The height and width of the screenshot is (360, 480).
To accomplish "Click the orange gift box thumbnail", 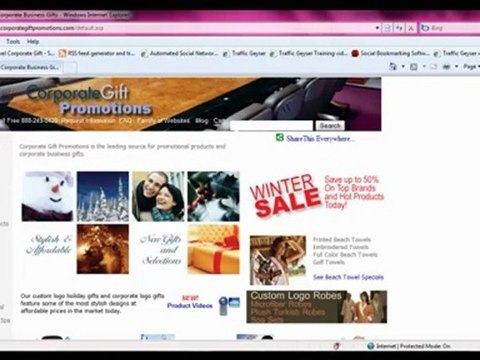I will (x=213, y=249).
